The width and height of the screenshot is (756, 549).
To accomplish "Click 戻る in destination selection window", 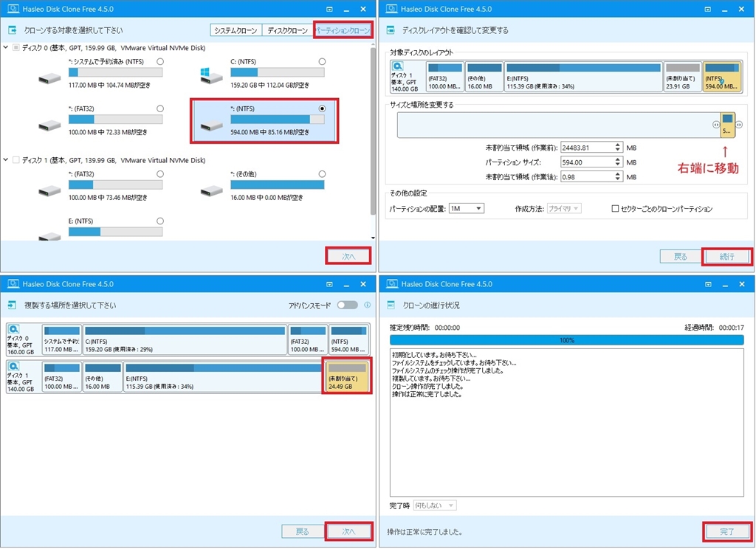I will click(302, 531).
